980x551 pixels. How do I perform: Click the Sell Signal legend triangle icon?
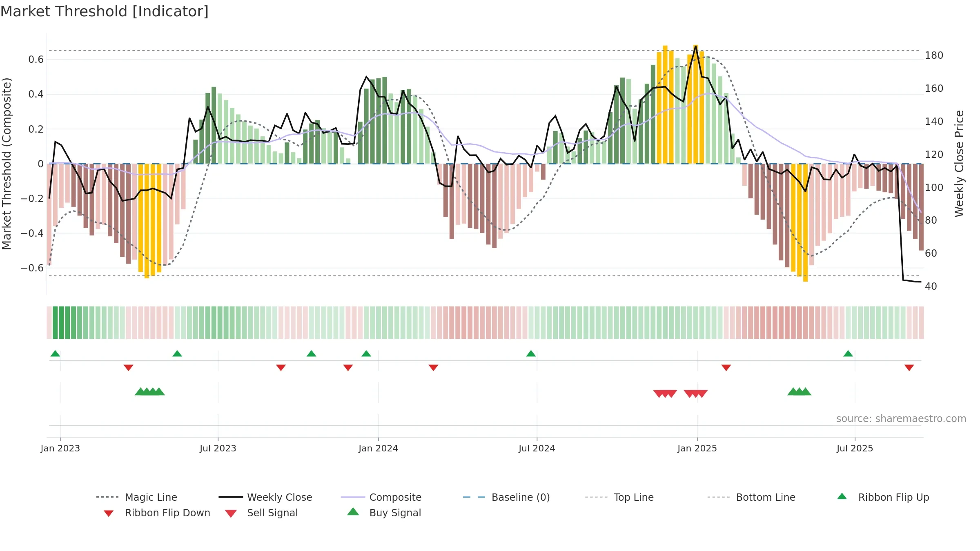(x=231, y=513)
